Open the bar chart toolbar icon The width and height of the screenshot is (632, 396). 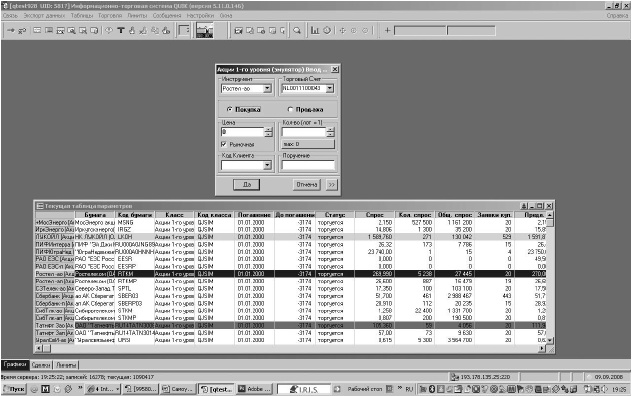(x=315, y=31)
